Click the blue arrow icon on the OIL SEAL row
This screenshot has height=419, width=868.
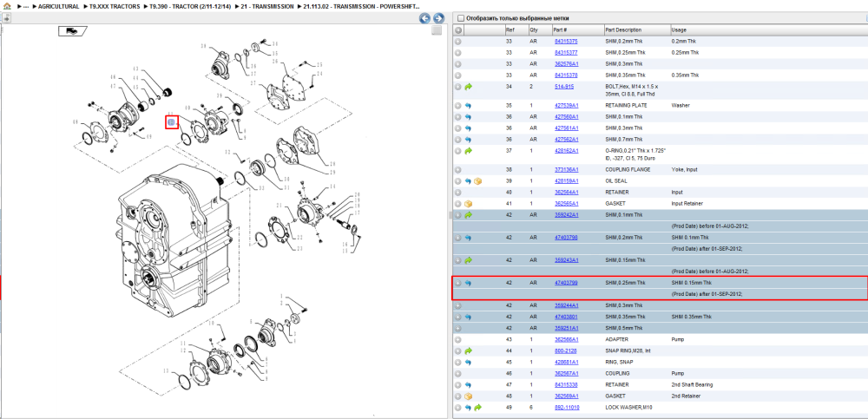(468, 181)
